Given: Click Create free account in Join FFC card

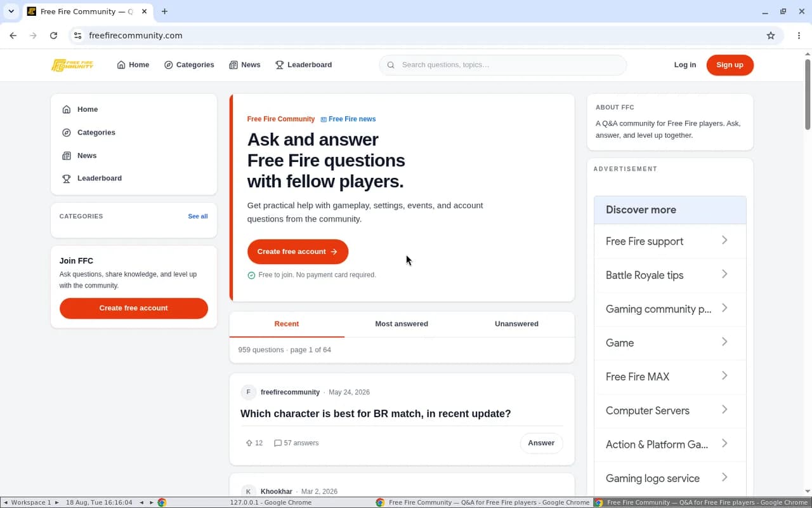Looking at the screenshot, I should (x=134, y=308).
